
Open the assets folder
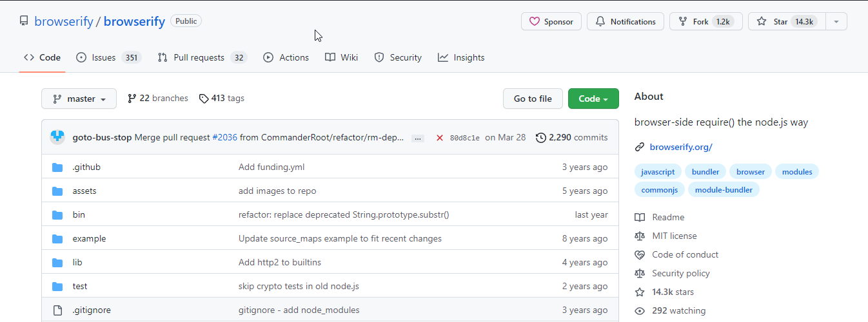click(84, 191)
